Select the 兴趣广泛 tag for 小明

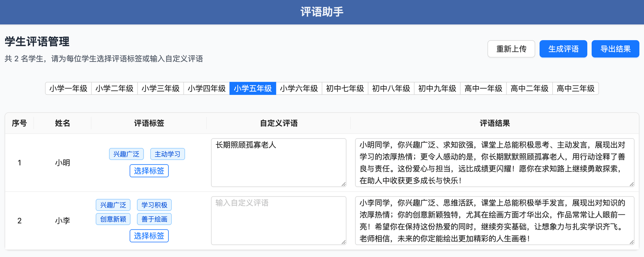pos(126,154)
